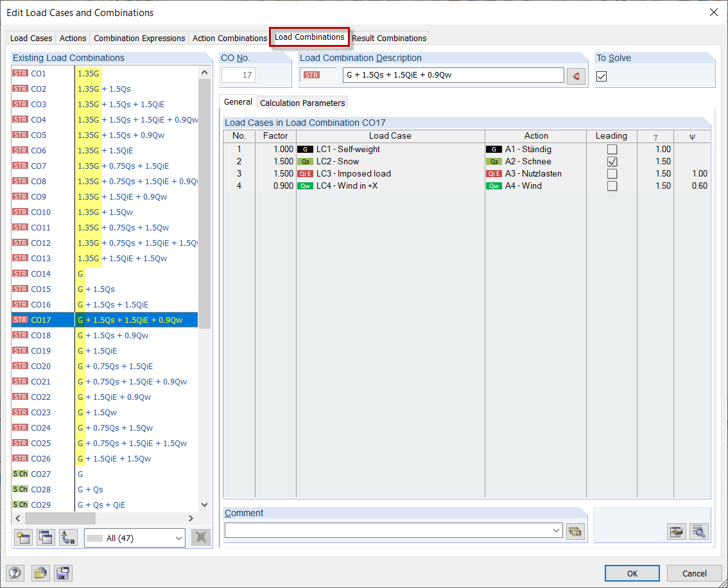
Task: Toggle Leading checkbox for LC1 - Self-weight
Action: [x=612, y=150]
